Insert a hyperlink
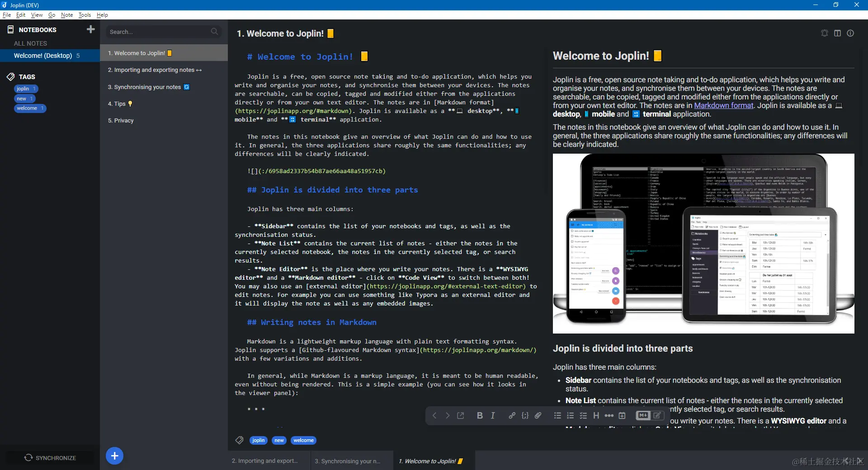 tap(512, 415)
